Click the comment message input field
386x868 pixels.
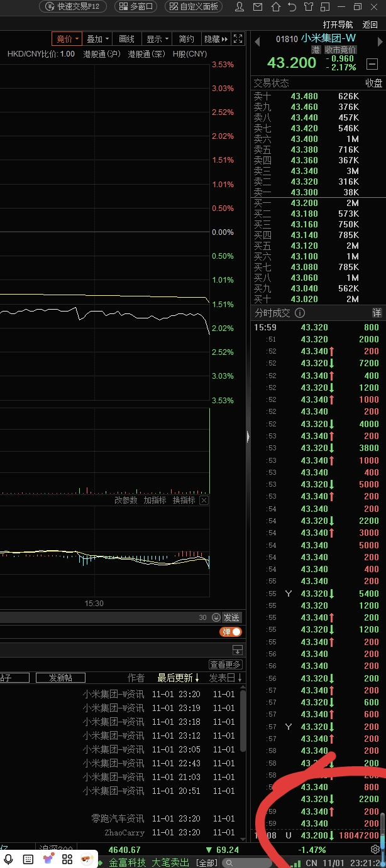coord(104,617)
